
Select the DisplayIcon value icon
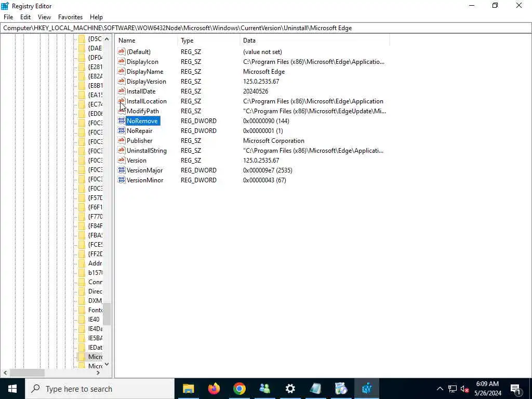pos(122,61)
